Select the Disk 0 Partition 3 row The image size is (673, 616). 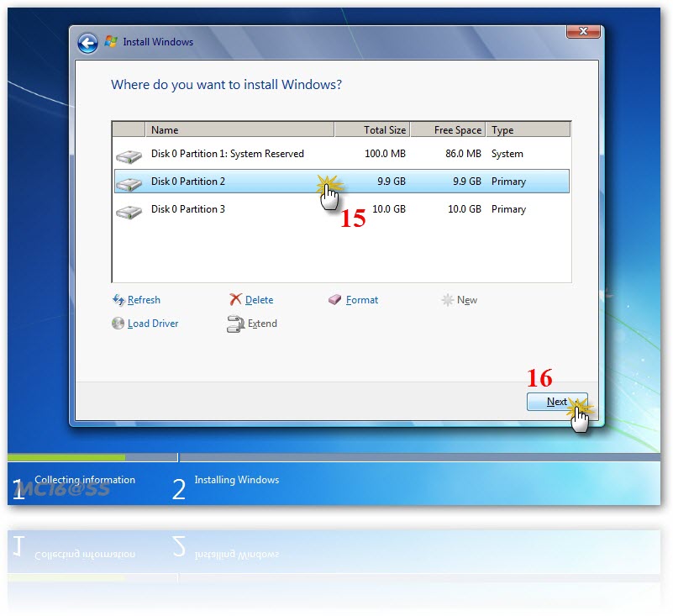342,209
